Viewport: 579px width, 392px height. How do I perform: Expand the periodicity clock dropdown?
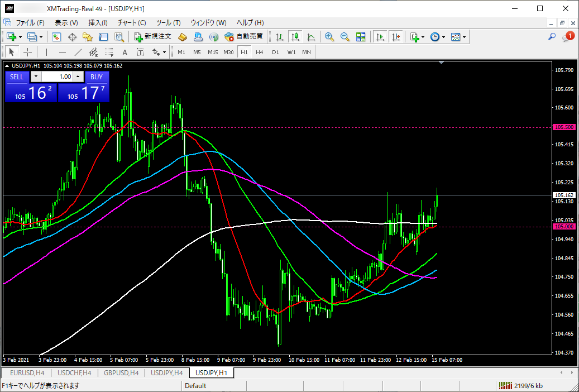[443, 37]
